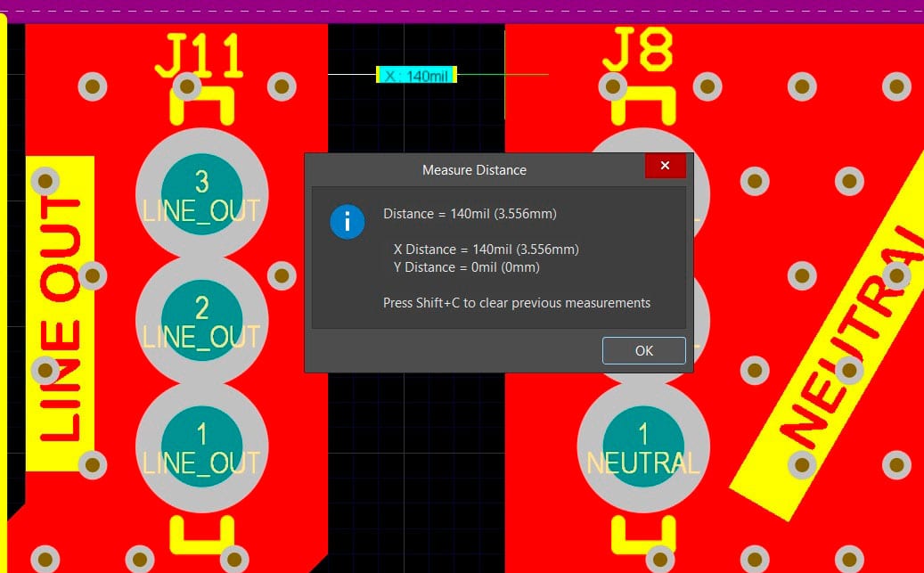The width and height of the screenshot is (924, 573).
Task: Select pad 1 NEUTRAL of J8
Action: (643, 446)
